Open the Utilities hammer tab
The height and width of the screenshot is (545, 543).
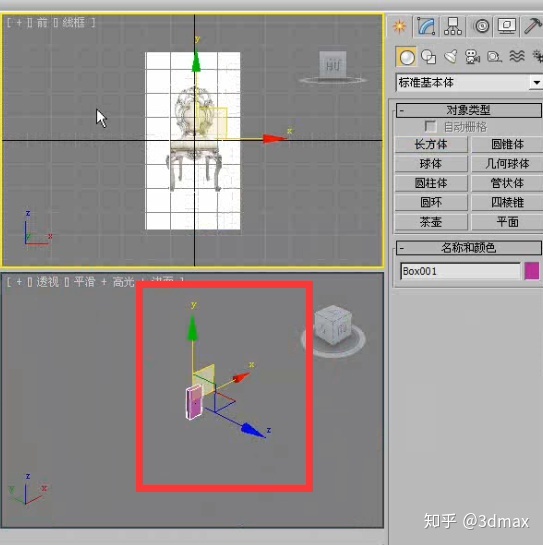[532, 26]
